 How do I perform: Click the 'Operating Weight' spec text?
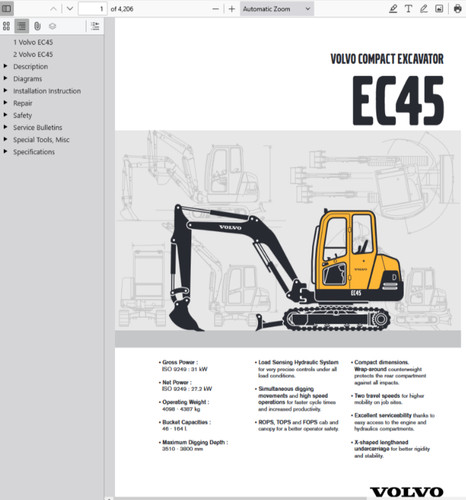point(186,402)
